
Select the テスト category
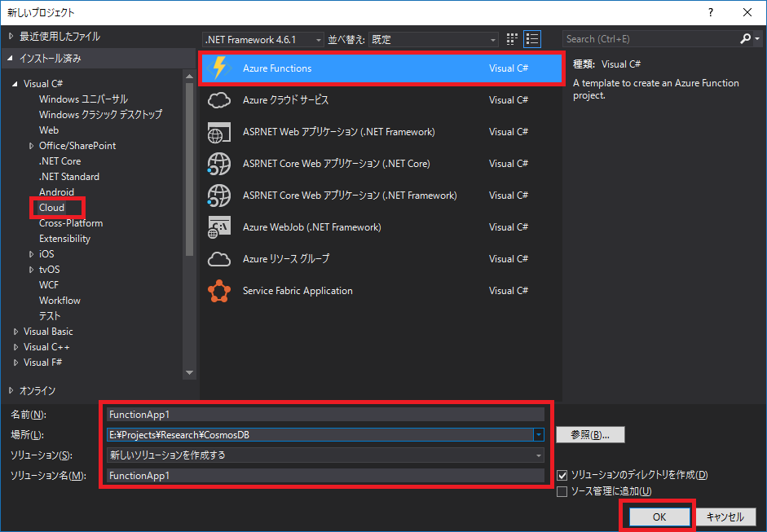click(x=50, y=316)
